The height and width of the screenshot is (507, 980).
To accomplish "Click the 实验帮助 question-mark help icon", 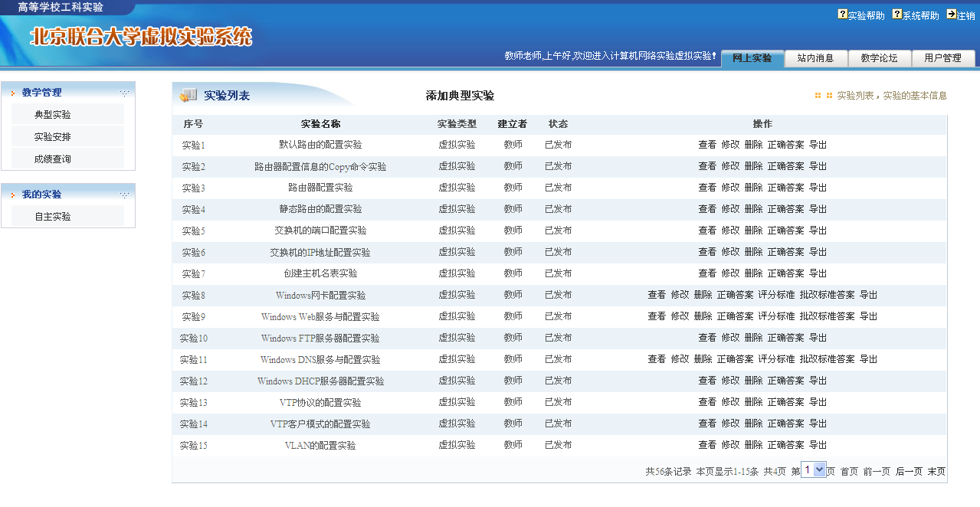I will [843, 15].
